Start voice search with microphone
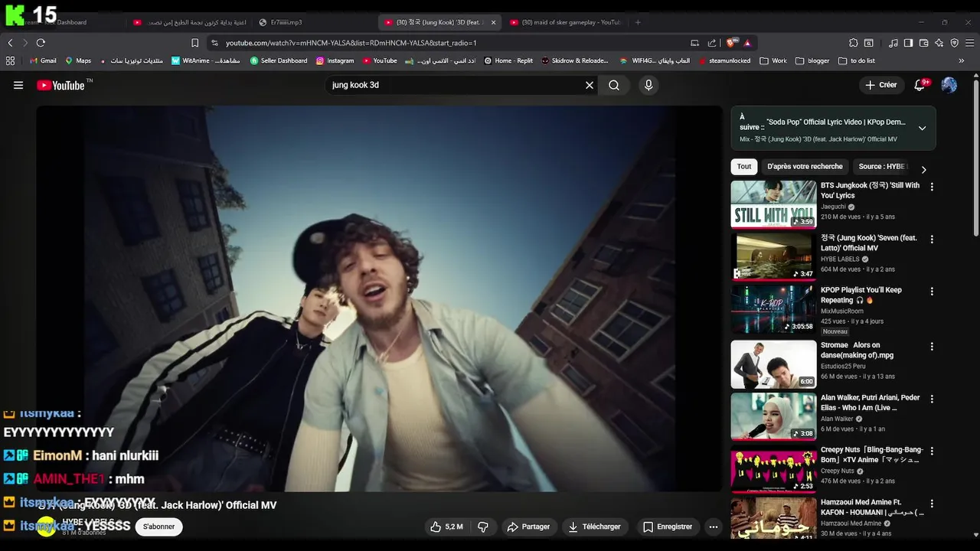980x551 pixels. [648, 85]
